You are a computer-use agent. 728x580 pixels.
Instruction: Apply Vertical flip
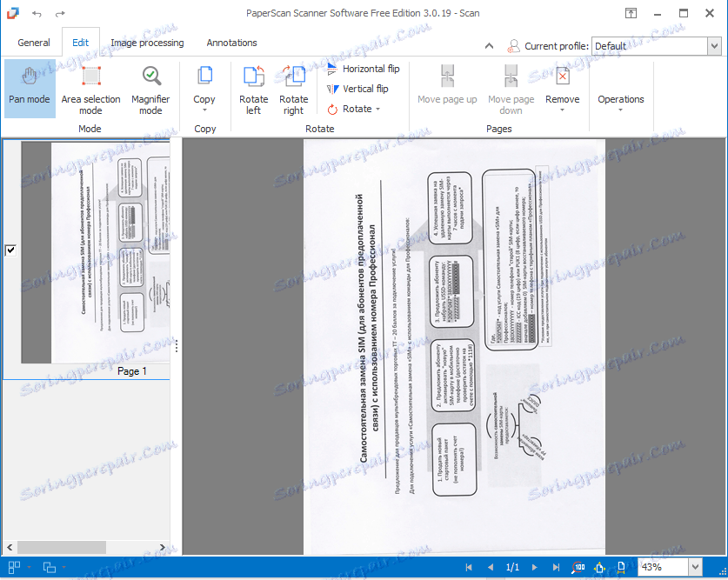357,89
